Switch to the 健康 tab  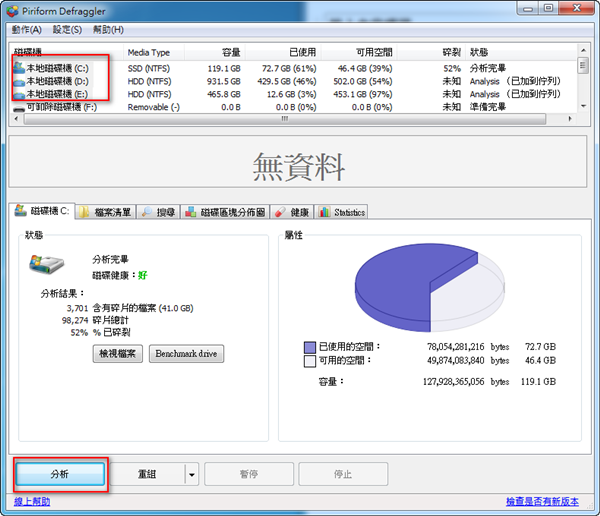(x=292, y=212)
